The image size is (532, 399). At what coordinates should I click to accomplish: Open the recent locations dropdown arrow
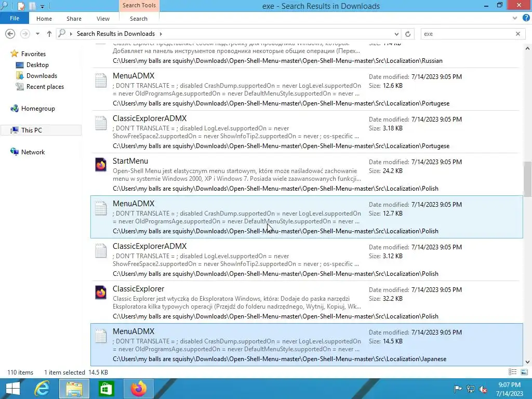click(37, 34)
